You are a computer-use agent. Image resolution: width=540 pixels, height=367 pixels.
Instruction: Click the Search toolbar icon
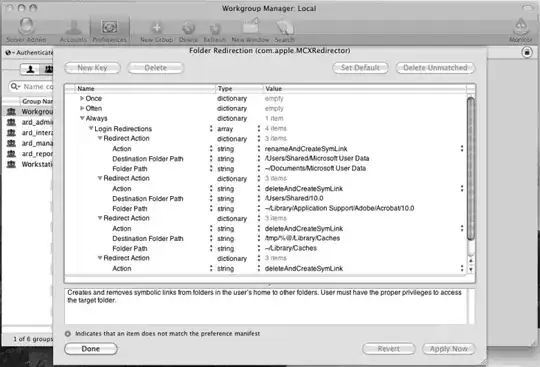284,31
